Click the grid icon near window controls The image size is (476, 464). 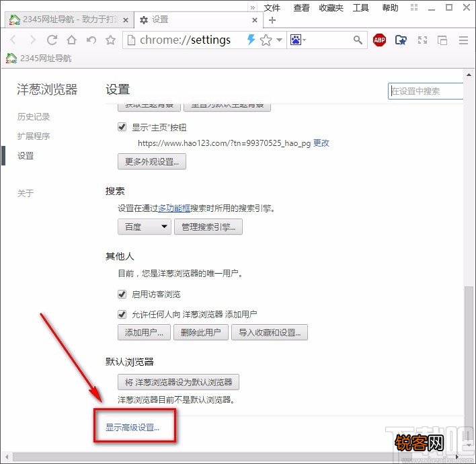(414, 7)
